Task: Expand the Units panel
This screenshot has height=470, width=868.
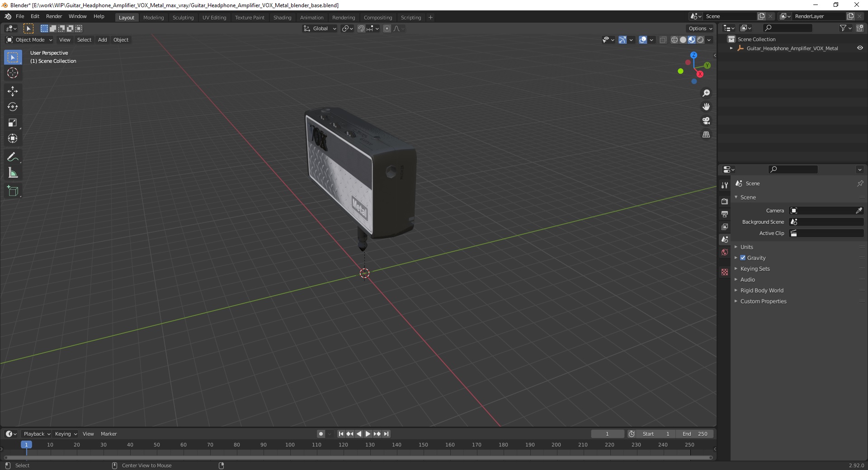Action: tap(746, 247)
